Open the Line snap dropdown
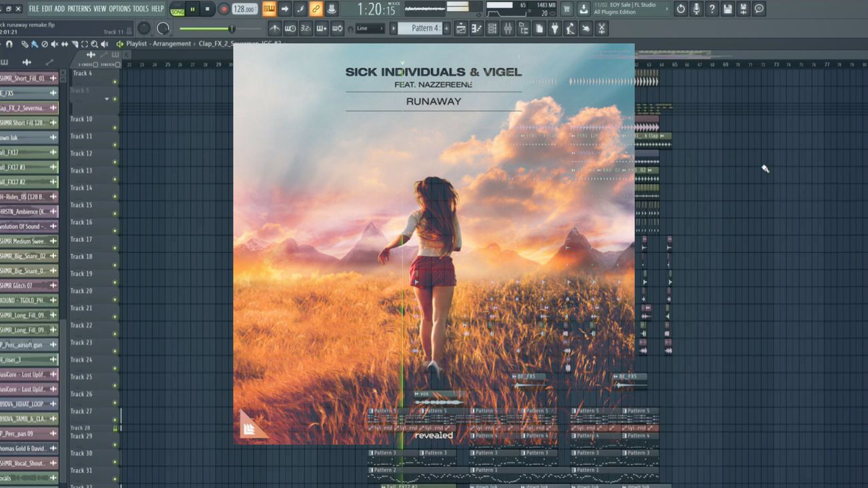Image resolution: width=868 pixels, height=488 pixels. tap(370, 29)
